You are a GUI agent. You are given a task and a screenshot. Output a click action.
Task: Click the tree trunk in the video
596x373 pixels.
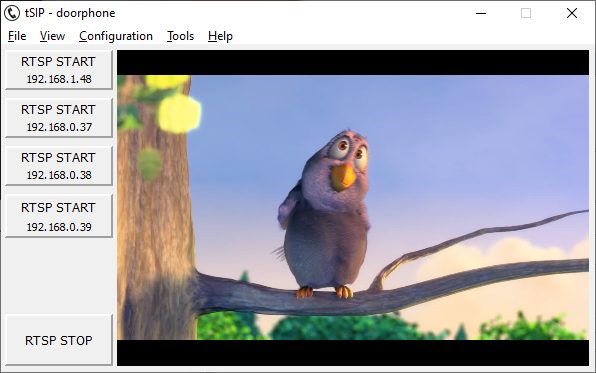click(156, 213)
